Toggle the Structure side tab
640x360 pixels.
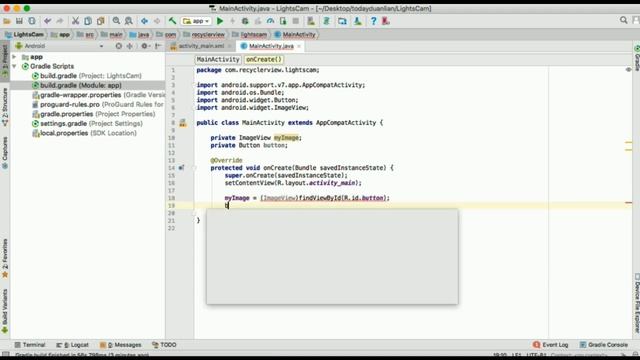pyautogui.click(x=5, y=107)
